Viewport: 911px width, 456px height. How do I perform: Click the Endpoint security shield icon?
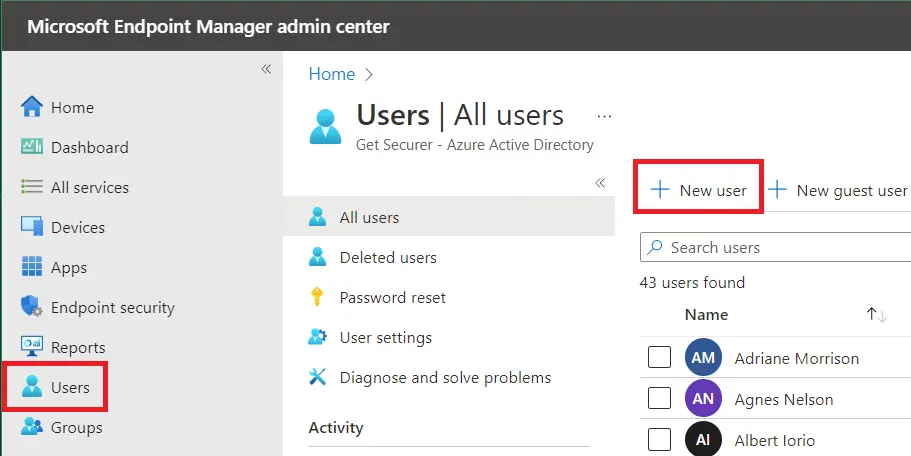pos(32,308)
